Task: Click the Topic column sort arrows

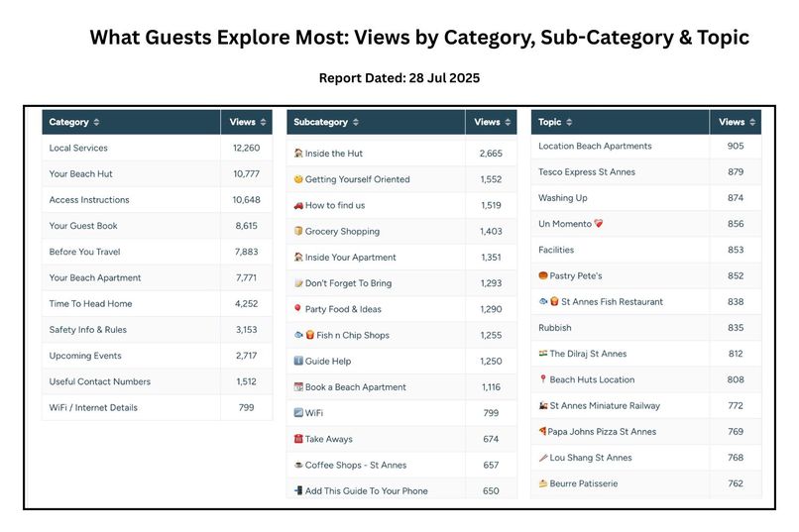Action: point(569,122)
